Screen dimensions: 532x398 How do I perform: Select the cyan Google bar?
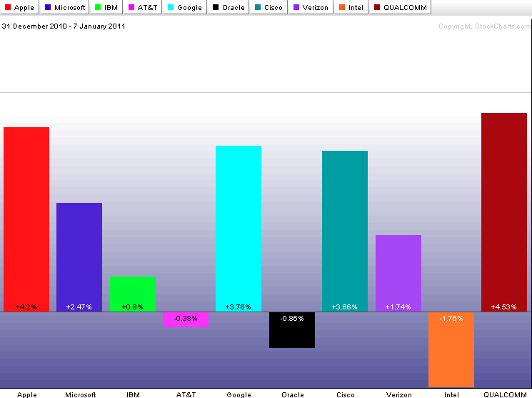tap(239, 229)
